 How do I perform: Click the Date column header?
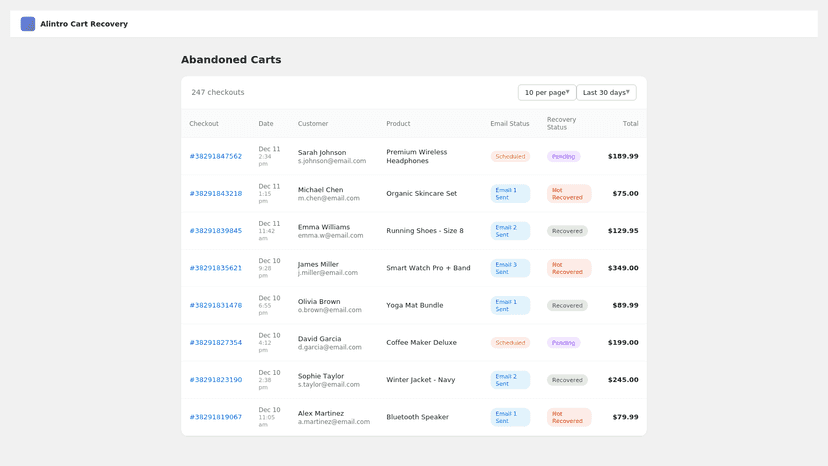[x=266, y=124]
